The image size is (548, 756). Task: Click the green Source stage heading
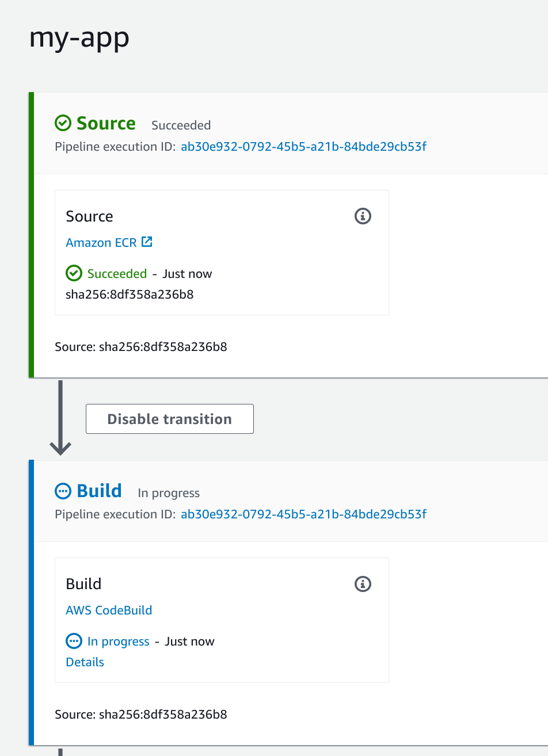click(106, 123)
